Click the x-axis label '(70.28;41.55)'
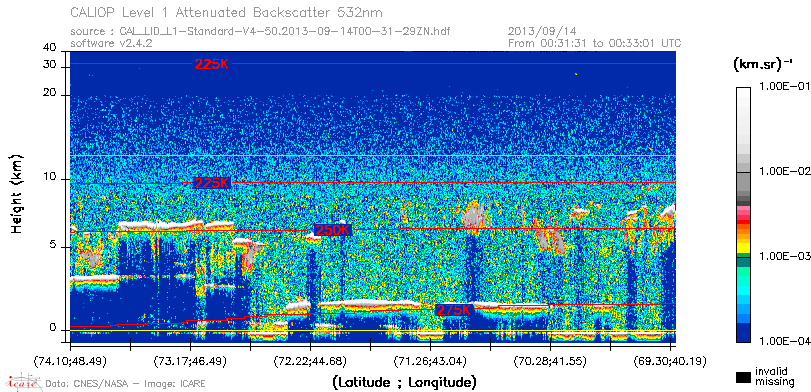Image resolution: width=811 pixels, height=392 pixels. [x=551, y=360]
